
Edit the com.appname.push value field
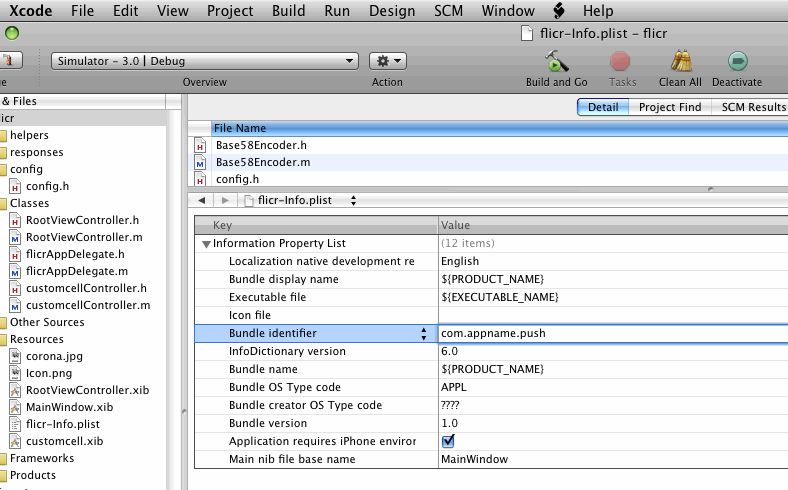tap(613, 334)
